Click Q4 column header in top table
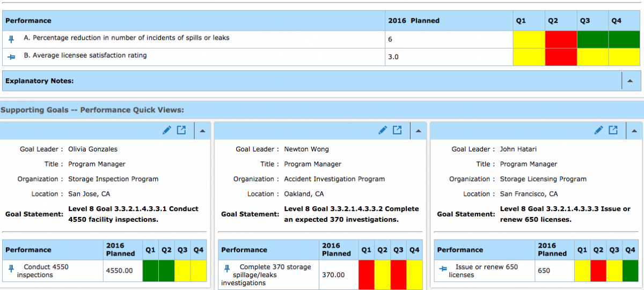 616,20
